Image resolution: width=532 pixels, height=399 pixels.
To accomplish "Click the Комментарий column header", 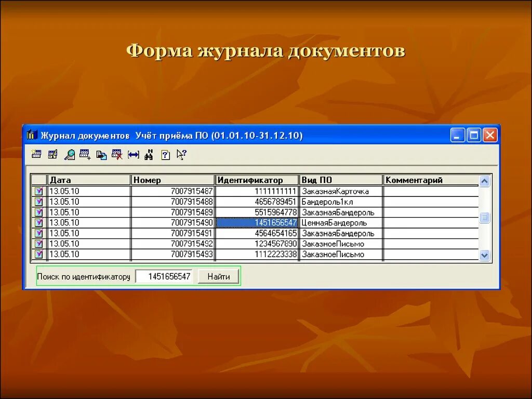I will click(431, 180).
